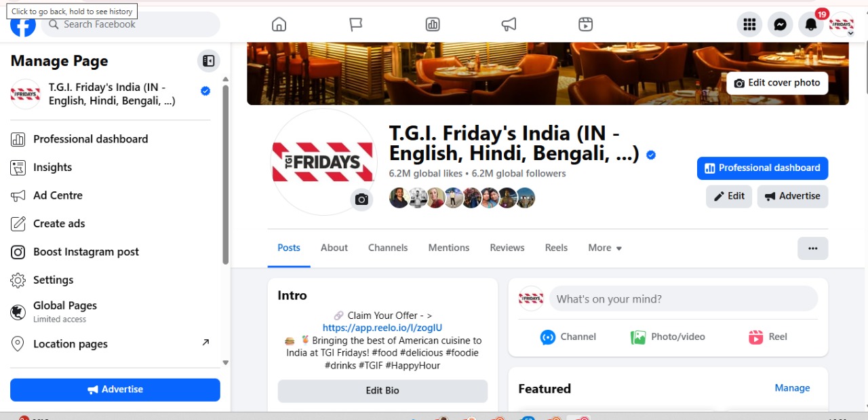
Task: Open the Pages flag icon
Action: pos(356,24)
